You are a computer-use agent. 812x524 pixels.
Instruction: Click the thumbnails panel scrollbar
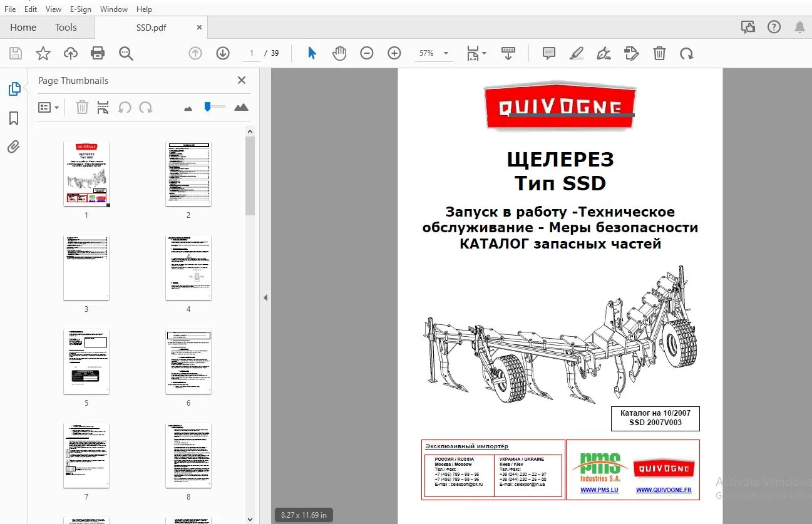250,176
